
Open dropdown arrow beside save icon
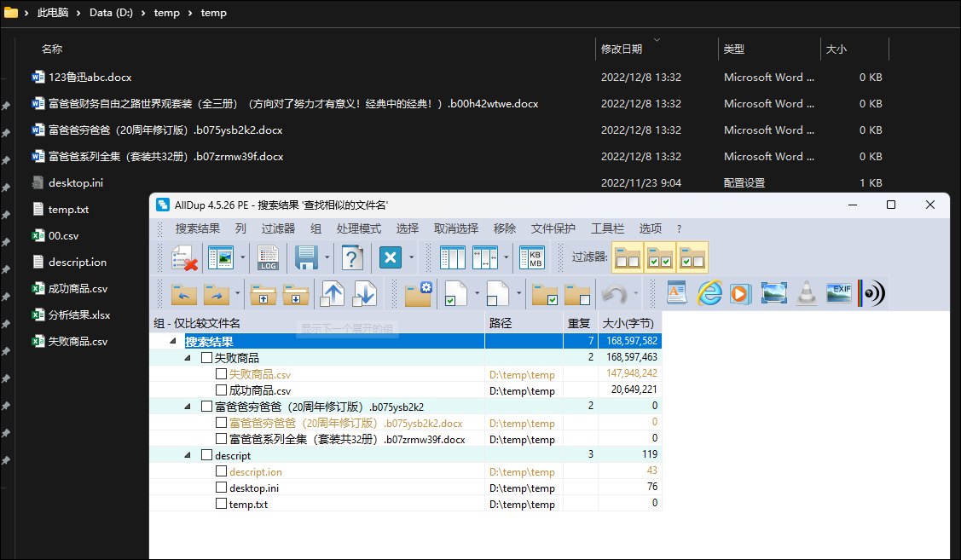(x=327, y=257)
